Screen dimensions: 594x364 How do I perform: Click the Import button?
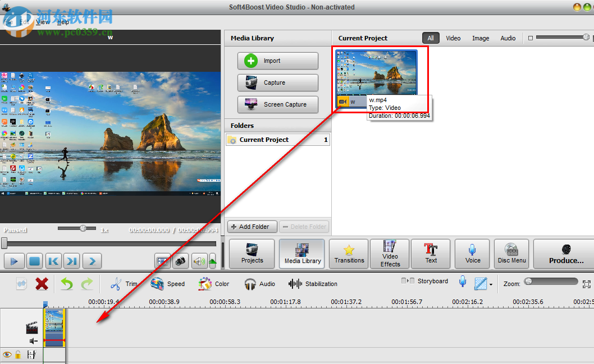tap(278, 61)
